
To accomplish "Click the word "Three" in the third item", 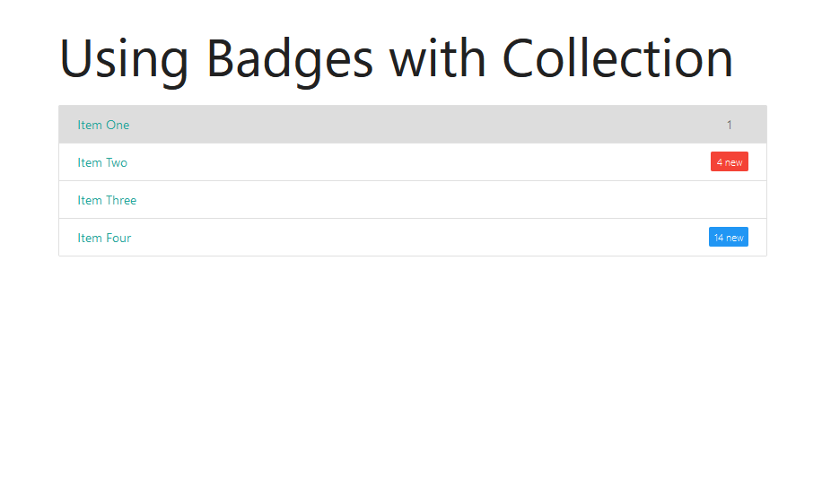I will (x=121, y=200).
